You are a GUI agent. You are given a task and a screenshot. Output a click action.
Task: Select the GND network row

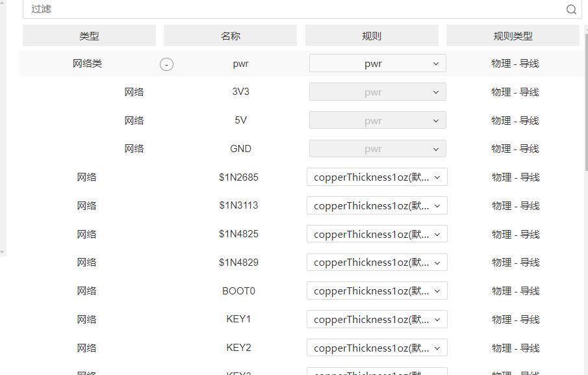[x=240, y=149]
